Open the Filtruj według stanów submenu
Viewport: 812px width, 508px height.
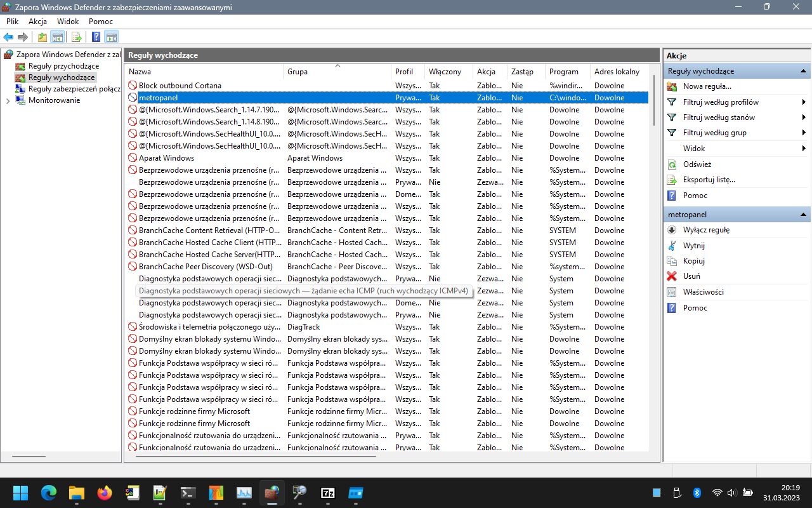737,117
